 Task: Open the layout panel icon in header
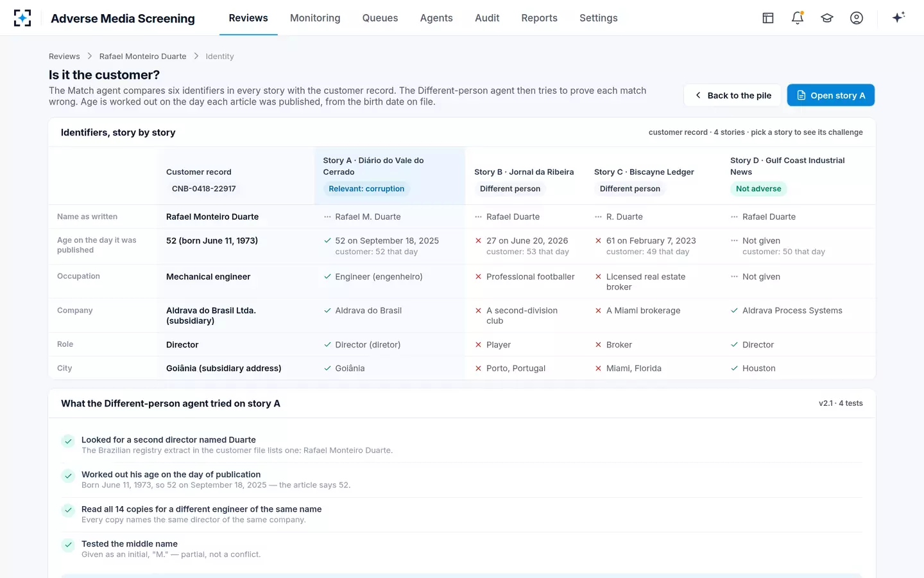tap(768, 18)
